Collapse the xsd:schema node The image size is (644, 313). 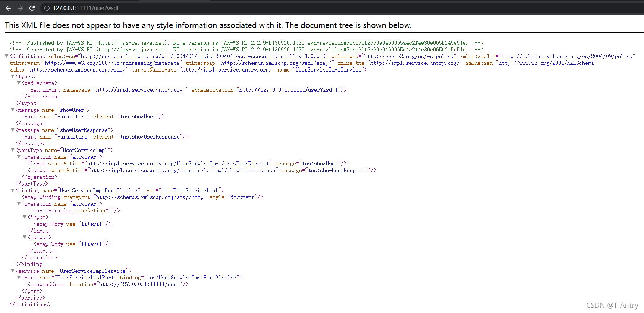[19, 83]
